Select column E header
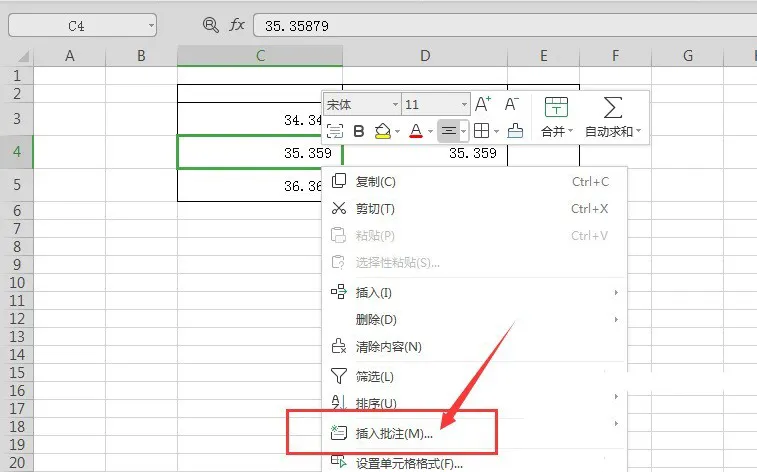Viewport: 757px width, 472px height. pos(544,56)
